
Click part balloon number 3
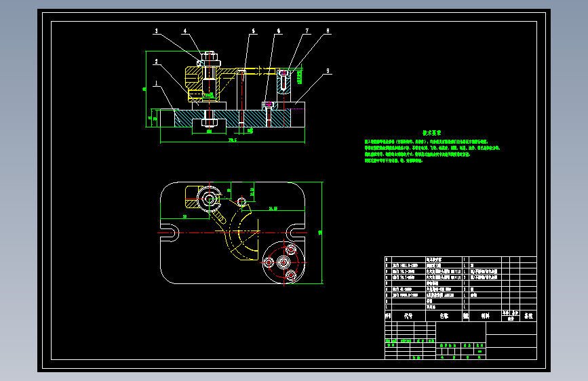point(157,31)
